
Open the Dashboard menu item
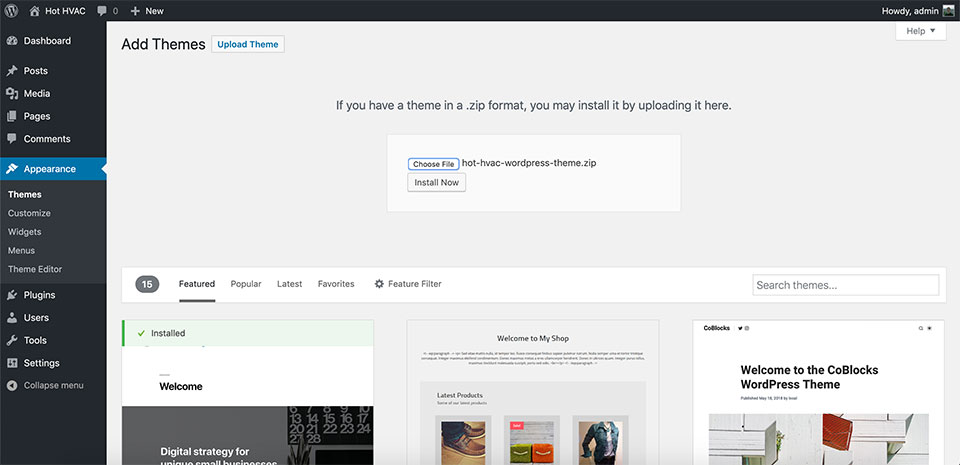(x=53, y=41)
